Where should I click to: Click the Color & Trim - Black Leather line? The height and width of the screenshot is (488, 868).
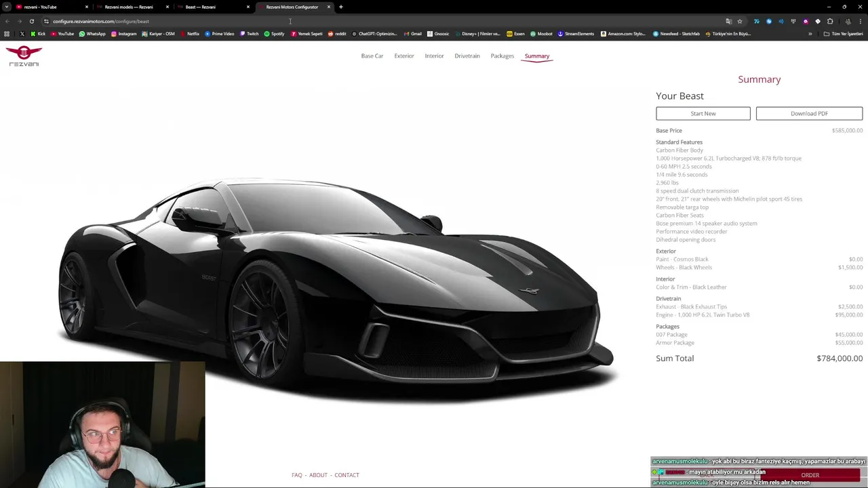(759, 287)
